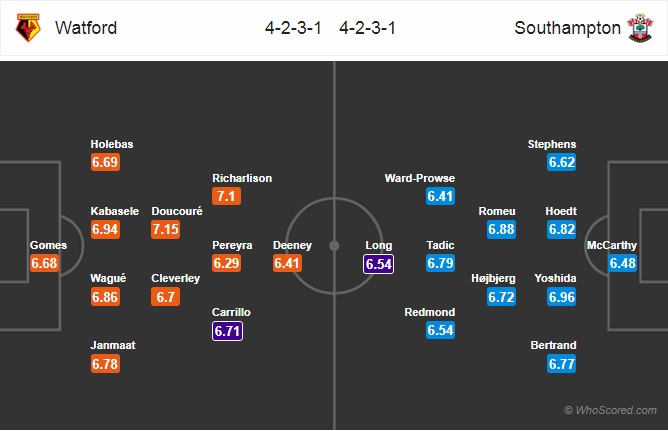
Task: Open the Watford team name link
Action: (86, 28)
